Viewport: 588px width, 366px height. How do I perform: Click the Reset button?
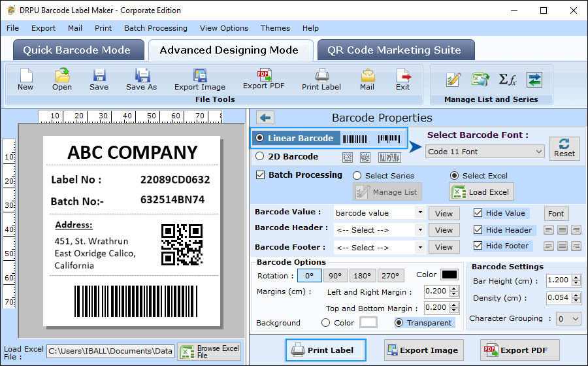tap(564, 148)
